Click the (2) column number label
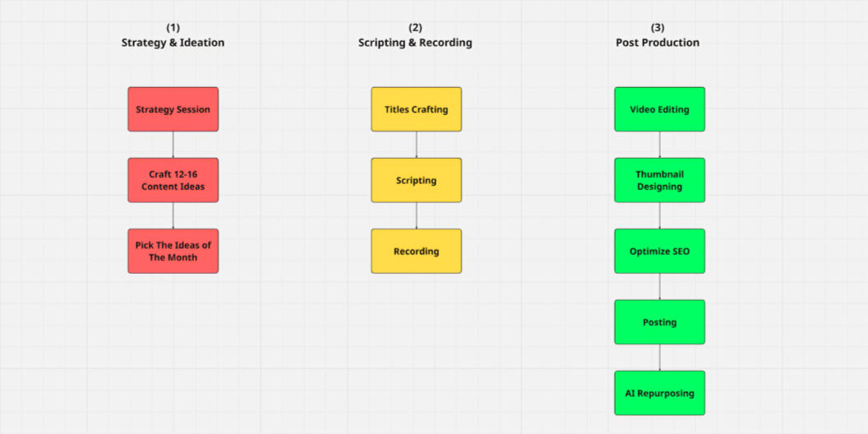This screenshot has height=434, width=868. click(415, 28)
